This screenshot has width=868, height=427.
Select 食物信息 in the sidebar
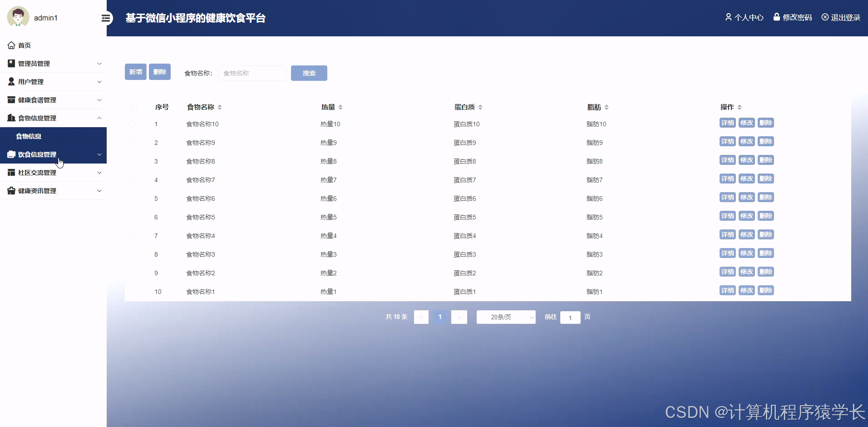pos(29,136)
